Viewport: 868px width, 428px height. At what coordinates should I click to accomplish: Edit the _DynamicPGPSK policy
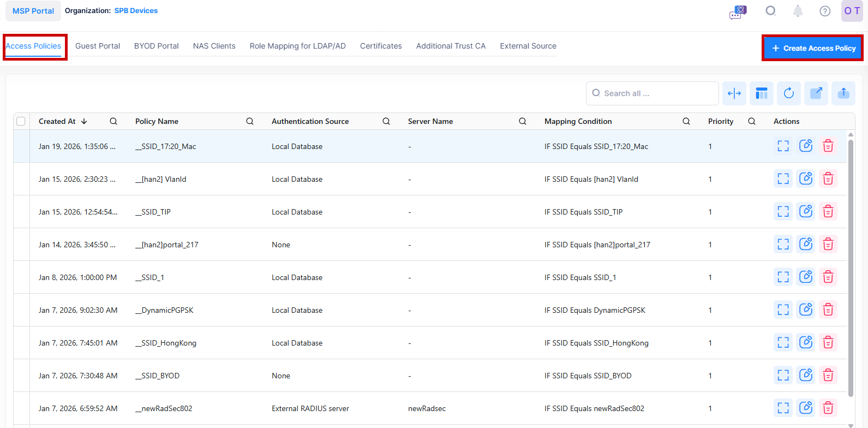(806, 310)
